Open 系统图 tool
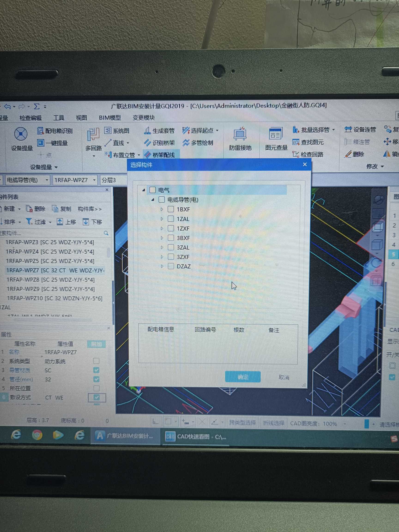The width and height of the screenshot is (399, 532). click(117, 131)
